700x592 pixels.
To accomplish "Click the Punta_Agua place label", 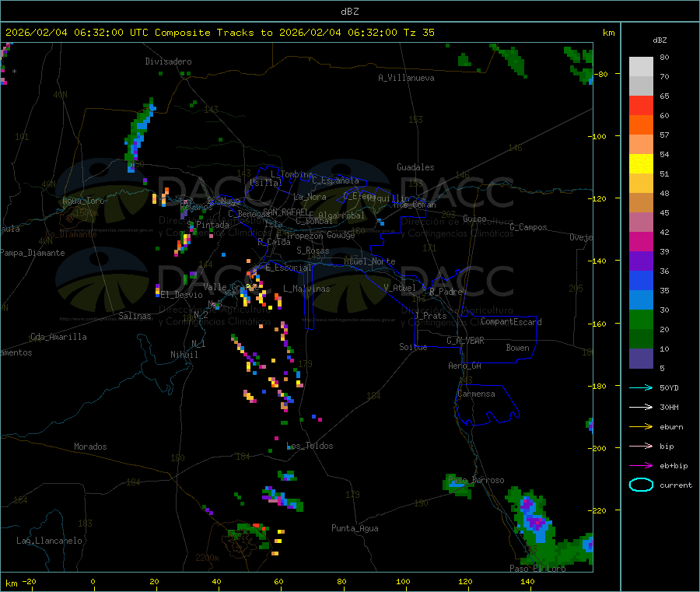I will tap(355, 528).
